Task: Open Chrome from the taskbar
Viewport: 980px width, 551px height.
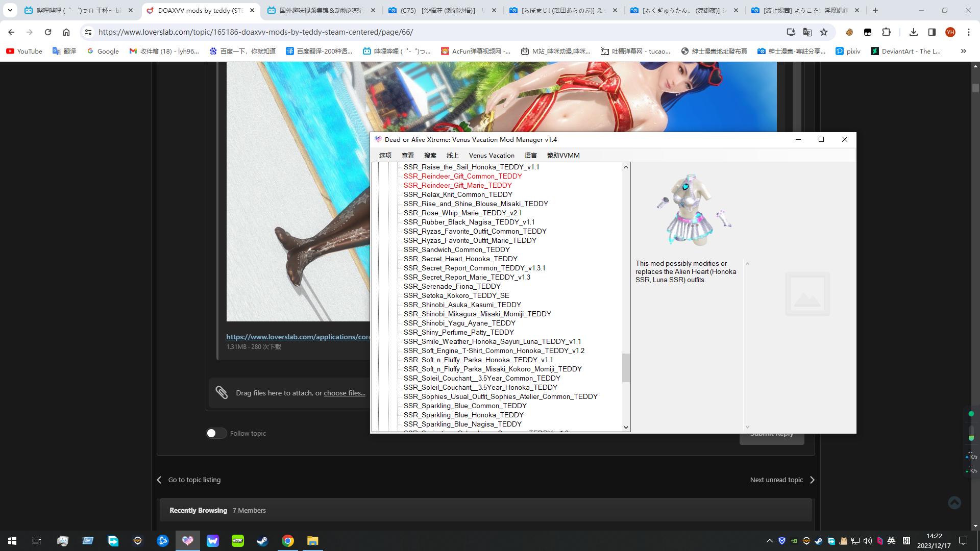Action: coord(288,541)
